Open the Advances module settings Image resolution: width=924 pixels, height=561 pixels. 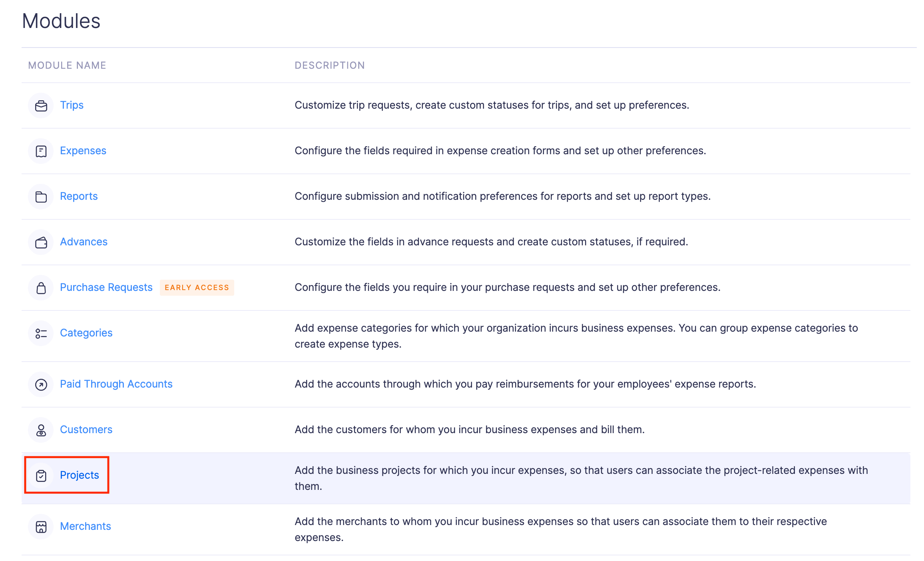(x=84, y=242)
